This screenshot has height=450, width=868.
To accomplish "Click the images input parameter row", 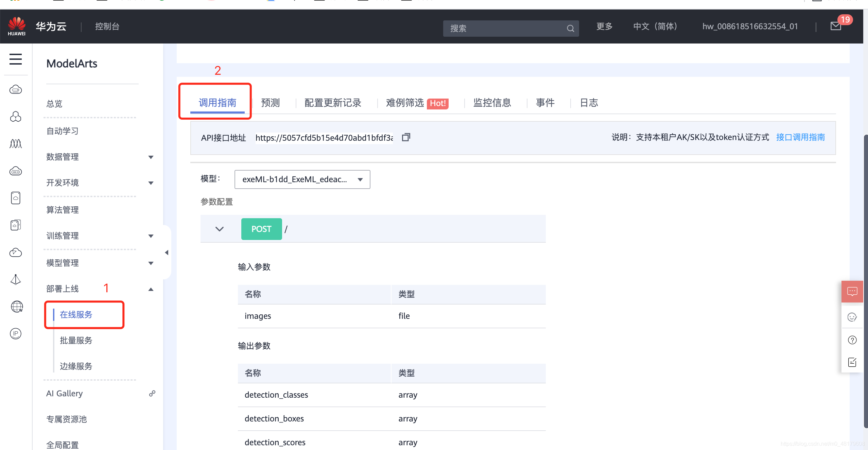I will pyautogui.click(x=392, y=316).
